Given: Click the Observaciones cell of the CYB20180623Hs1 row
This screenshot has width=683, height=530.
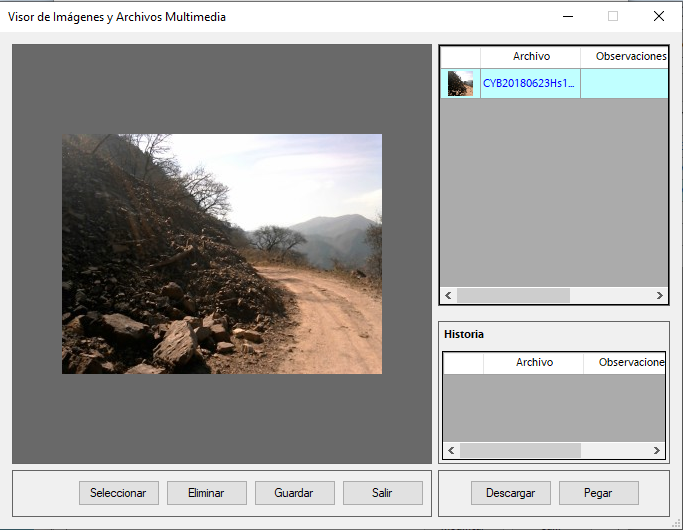Looking at the screenshot, I should 624,84.
